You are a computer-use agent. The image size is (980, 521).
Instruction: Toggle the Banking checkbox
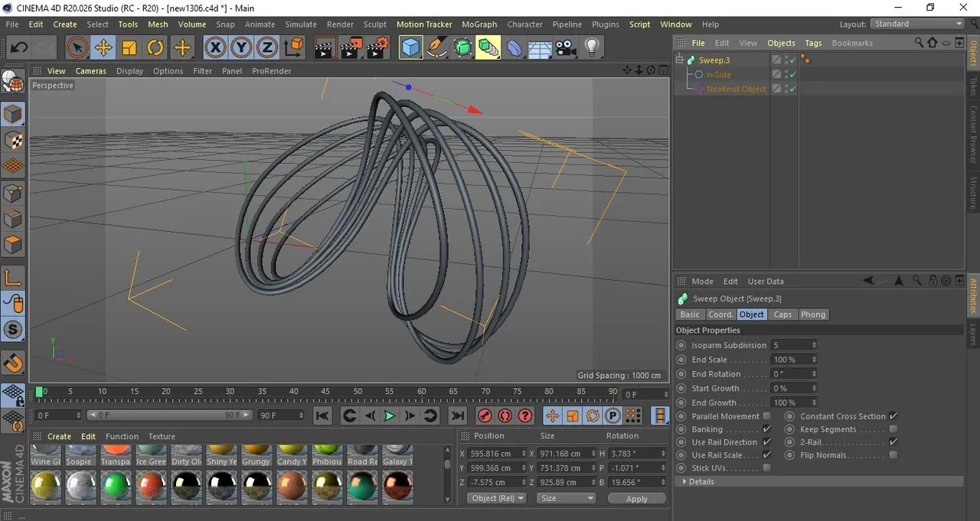coord(767,429)
